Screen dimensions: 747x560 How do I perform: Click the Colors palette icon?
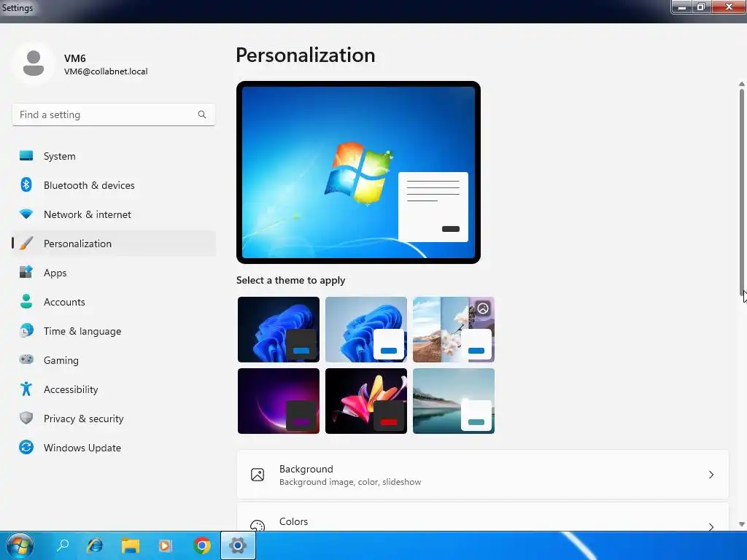[258, 525]
